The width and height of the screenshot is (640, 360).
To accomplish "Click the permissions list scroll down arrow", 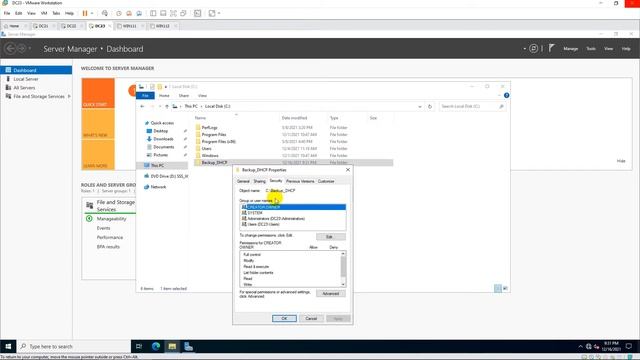I will 343,284.
